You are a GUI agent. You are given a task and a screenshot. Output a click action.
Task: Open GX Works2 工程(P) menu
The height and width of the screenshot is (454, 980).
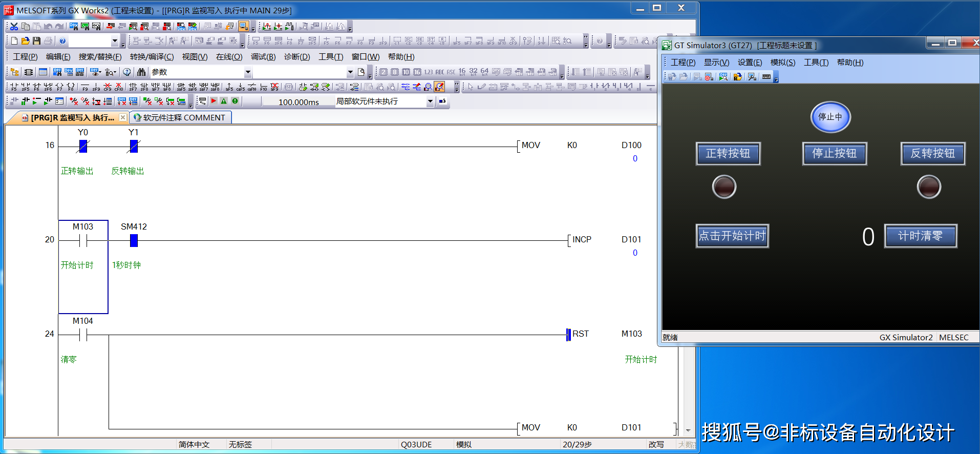[25, 57]
